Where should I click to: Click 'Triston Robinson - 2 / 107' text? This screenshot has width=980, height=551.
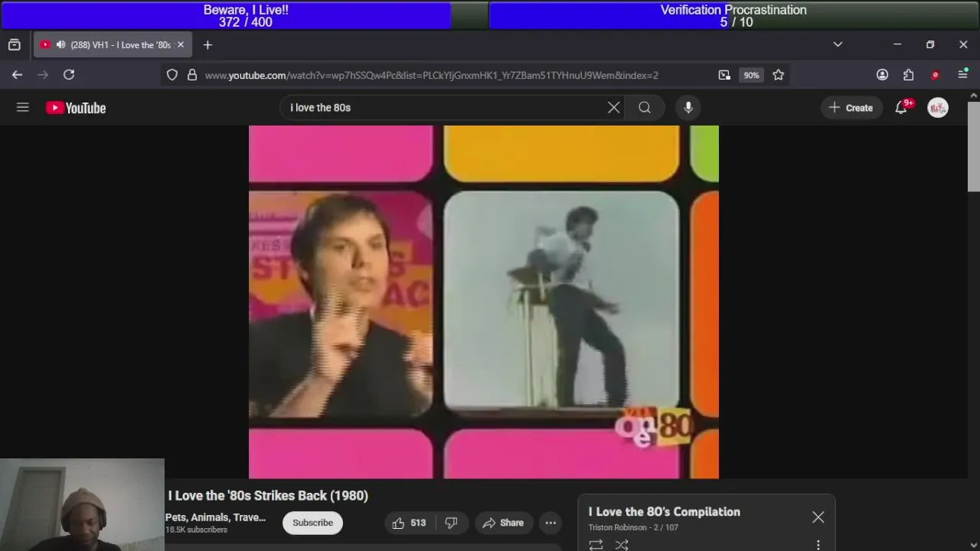pos(633,527)
